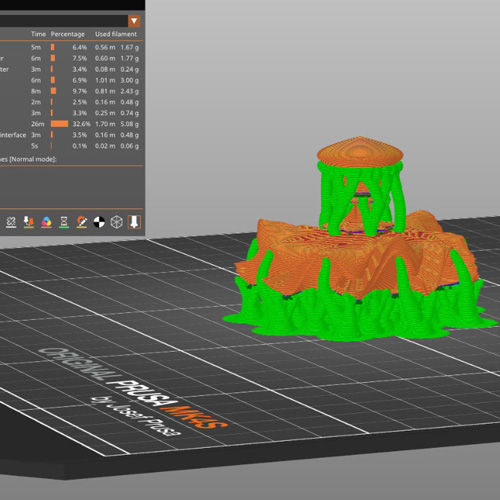Click the 5s time value
The width and height of the screenshot is (500, 500).
coord(35,146)
